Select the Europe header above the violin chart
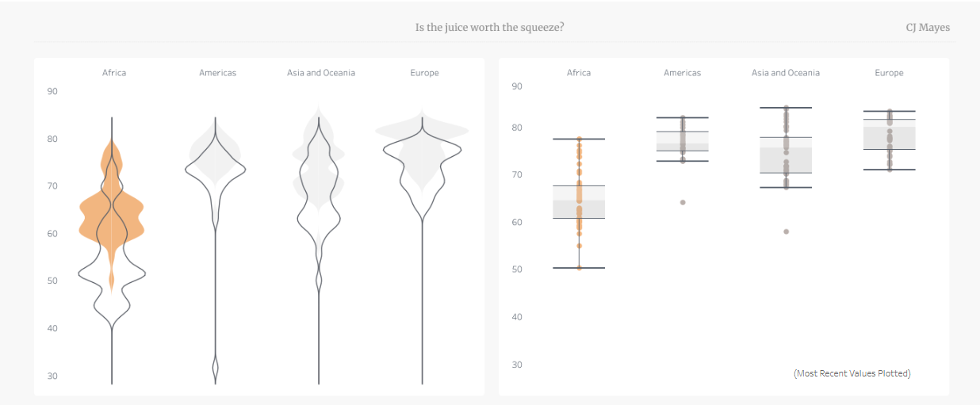The width and height of the screenshot is (980, 405). point(424,73)
